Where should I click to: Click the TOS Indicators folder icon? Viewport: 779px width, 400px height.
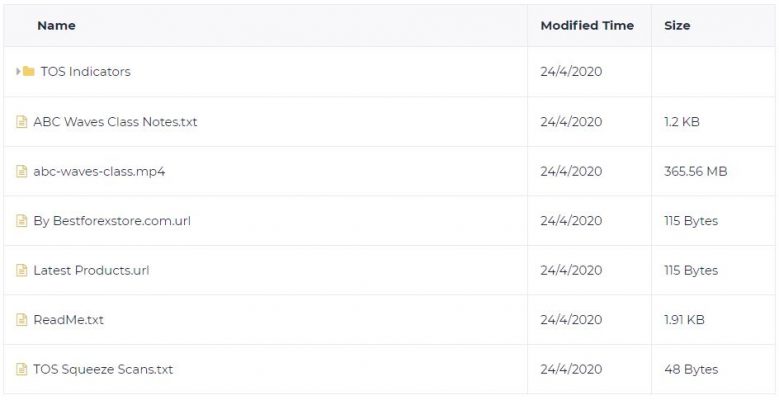pyautogui.click(x=29, y=72)
